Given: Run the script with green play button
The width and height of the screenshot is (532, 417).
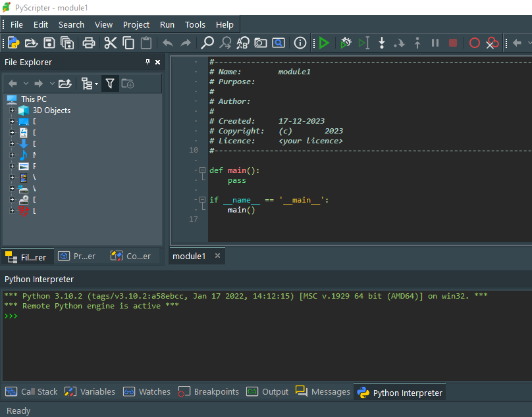Looking at the screenshot, I should tap(324, 43).
